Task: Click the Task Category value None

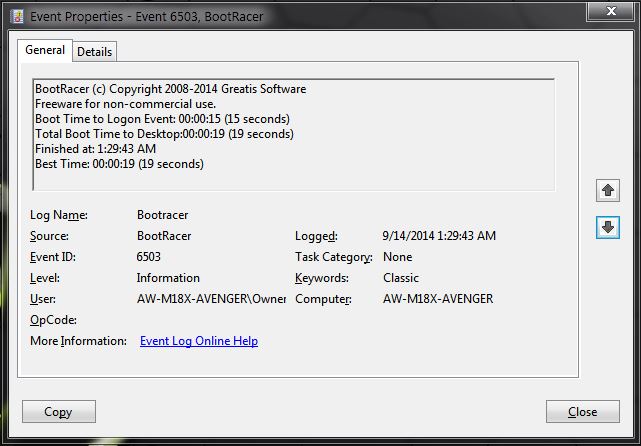Action: click(x=397, y=257)
